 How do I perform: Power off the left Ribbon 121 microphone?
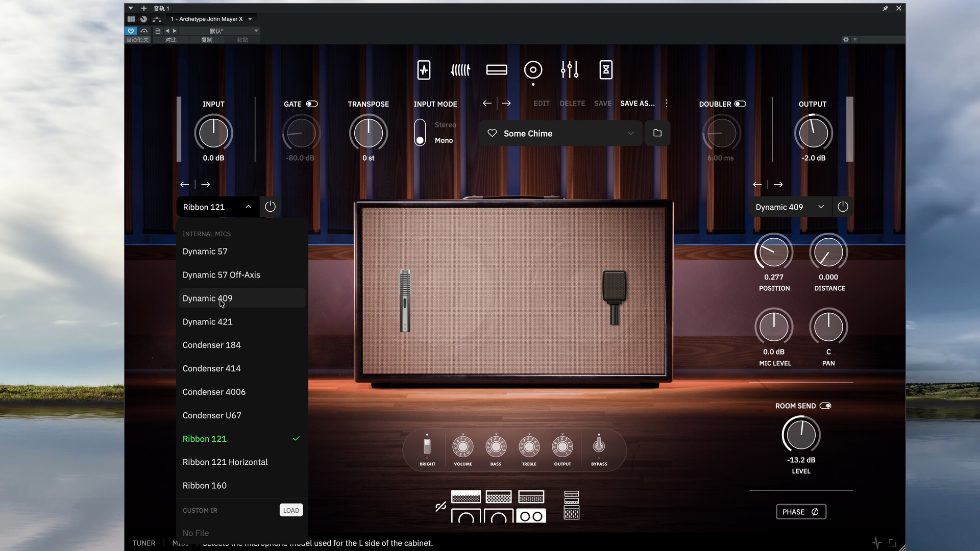[x=270, y=207]
